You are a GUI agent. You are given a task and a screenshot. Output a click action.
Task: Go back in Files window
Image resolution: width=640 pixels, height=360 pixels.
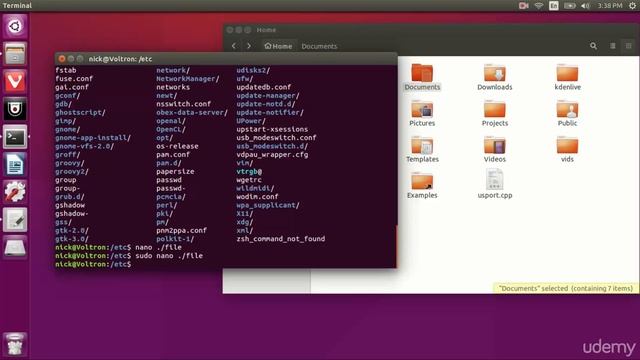coord(234,46)
